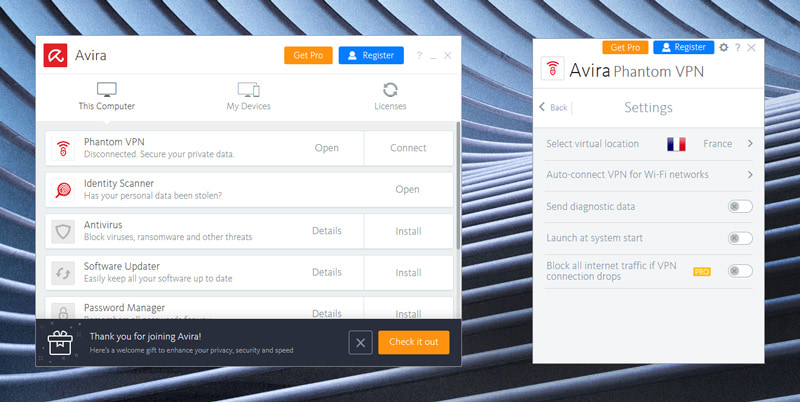
Task: Minimize the Avira main window
Action: 434,56
